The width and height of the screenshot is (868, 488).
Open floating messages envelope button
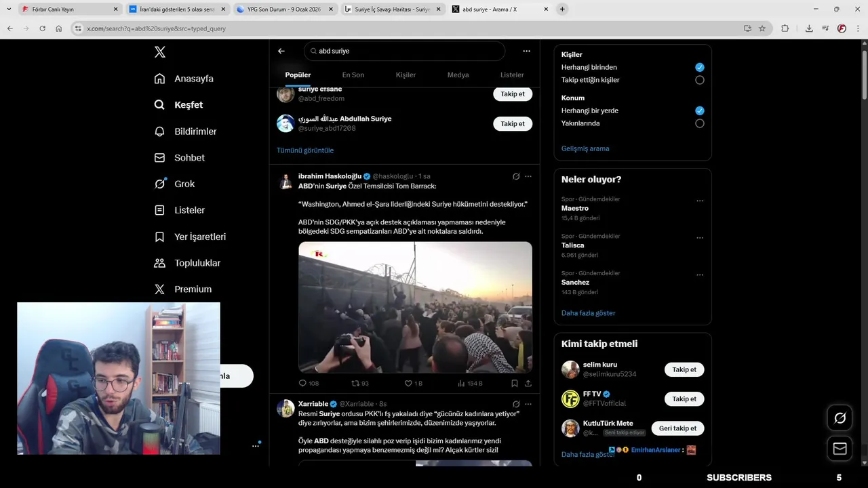pos(840,449)
